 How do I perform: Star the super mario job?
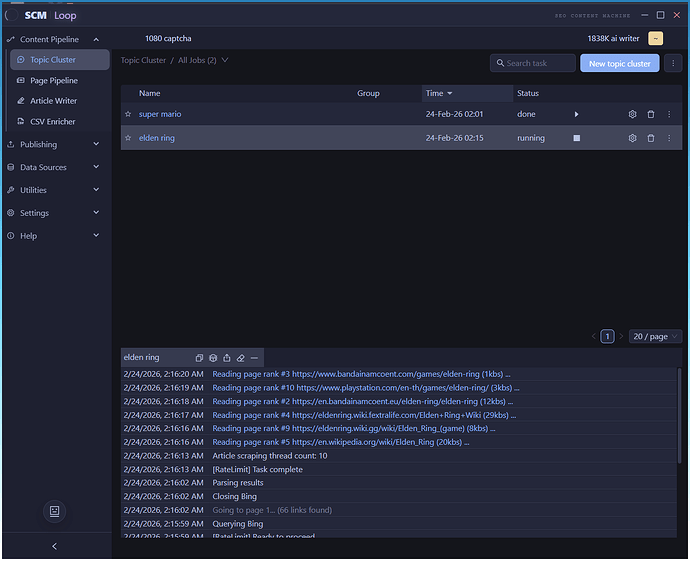[x=128, y=114]
